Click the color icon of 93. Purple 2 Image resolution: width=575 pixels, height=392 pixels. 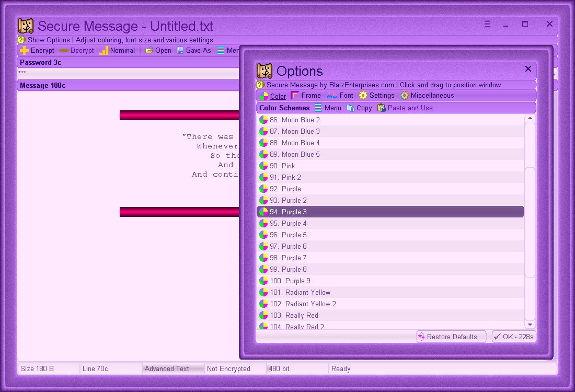pos(263,200)
